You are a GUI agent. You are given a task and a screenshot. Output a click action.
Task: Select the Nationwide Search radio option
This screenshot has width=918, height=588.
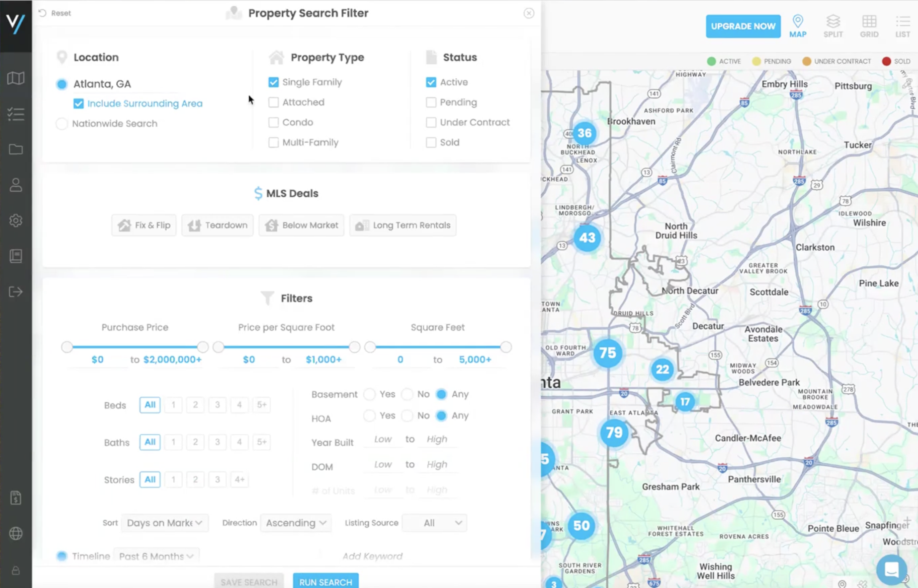[x=61, y=124]
